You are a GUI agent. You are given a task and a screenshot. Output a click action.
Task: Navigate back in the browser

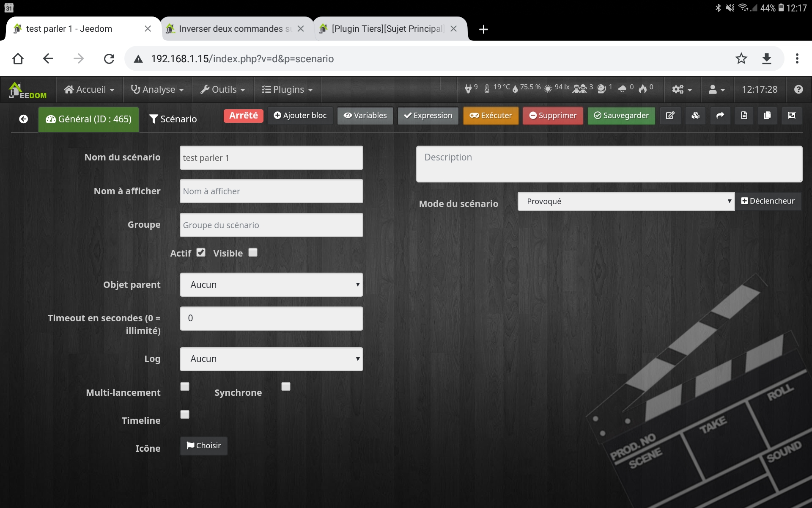tap(48, 58)
